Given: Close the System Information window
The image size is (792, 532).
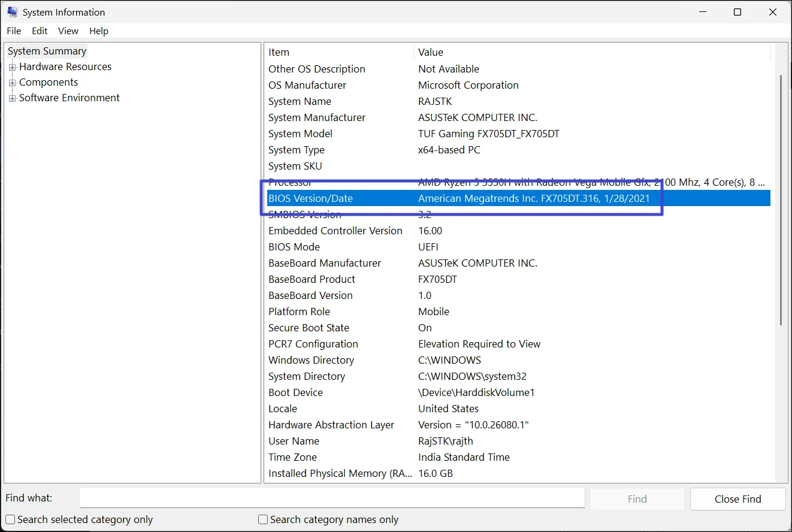Looking at the screenshot, I should 773,12.
